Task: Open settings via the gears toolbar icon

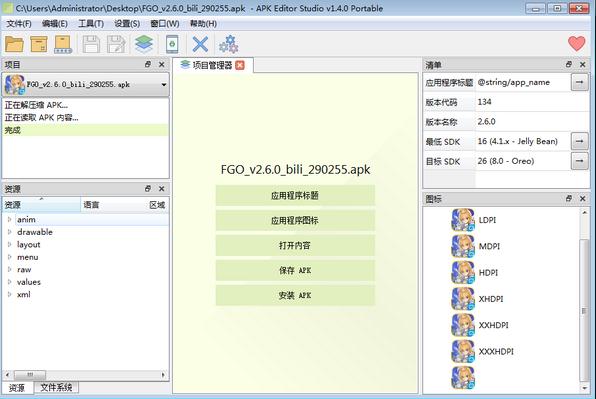Action: 228,44
